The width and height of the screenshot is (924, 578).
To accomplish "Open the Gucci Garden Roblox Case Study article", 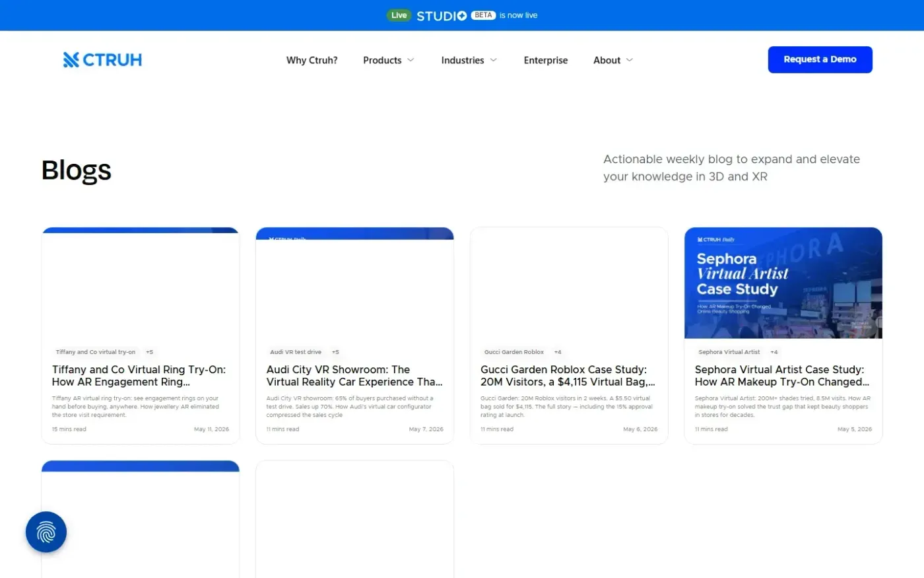I will pos(568,376).
